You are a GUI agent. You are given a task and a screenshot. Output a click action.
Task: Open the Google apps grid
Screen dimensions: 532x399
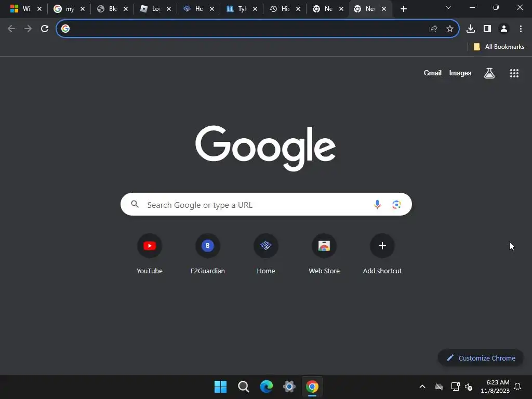tap(514, 73)
